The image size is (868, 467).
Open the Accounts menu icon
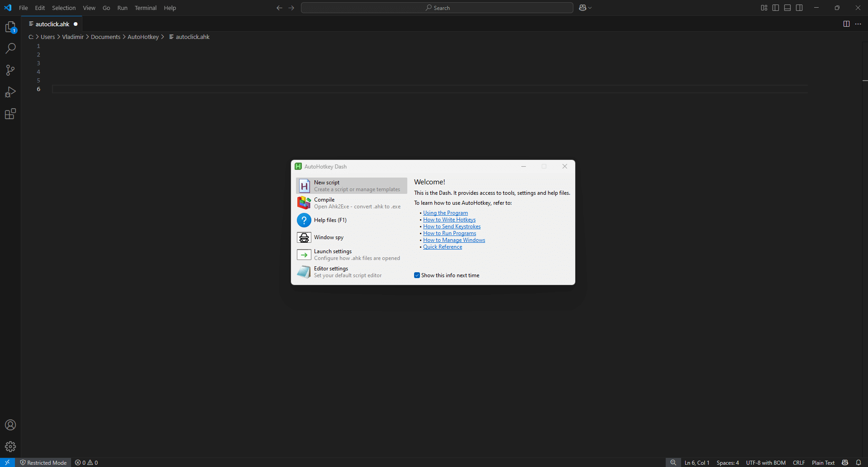tap(10, 425)
